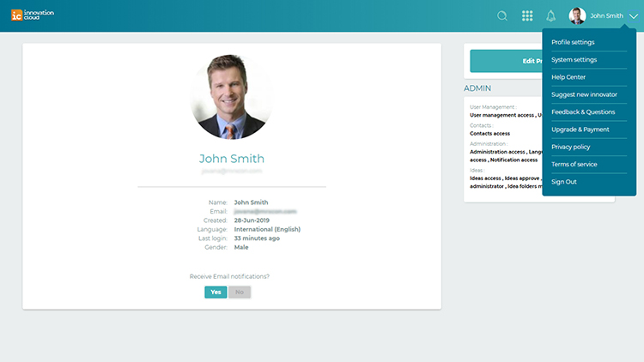Open the apps grid icon
644x362 pixels.
[x=527, y=16]
